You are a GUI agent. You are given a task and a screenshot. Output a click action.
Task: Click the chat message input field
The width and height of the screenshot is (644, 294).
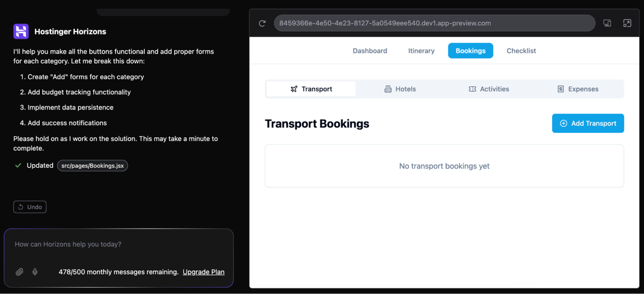tap(118, 244)
